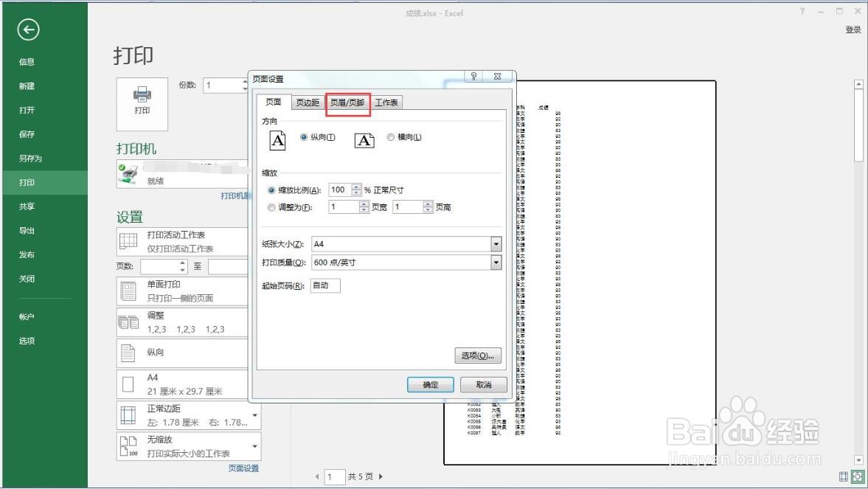Switch to the 页眉/页脚 tab
Viewport: 868px width, 489px height.
pos(347,103)
